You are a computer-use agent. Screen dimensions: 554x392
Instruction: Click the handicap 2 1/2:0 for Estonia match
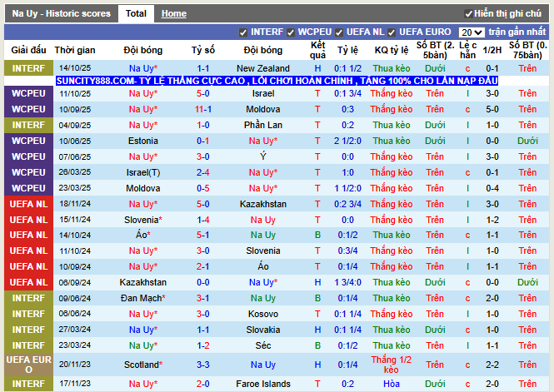click(347, 141)
